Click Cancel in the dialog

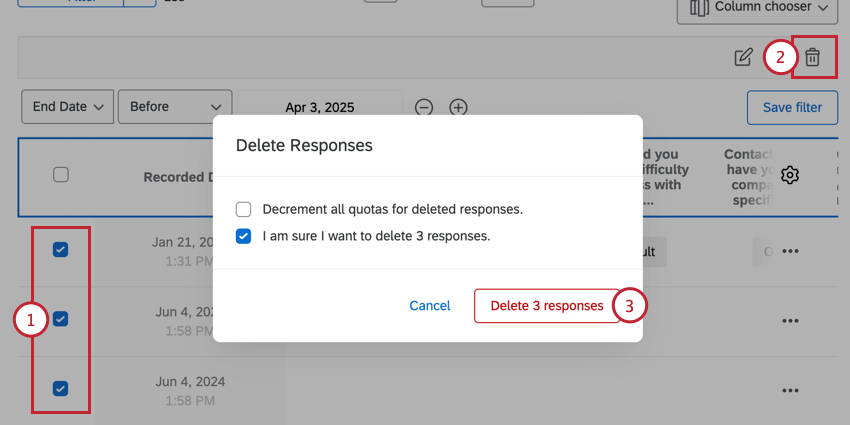click(x=430, y=306)
